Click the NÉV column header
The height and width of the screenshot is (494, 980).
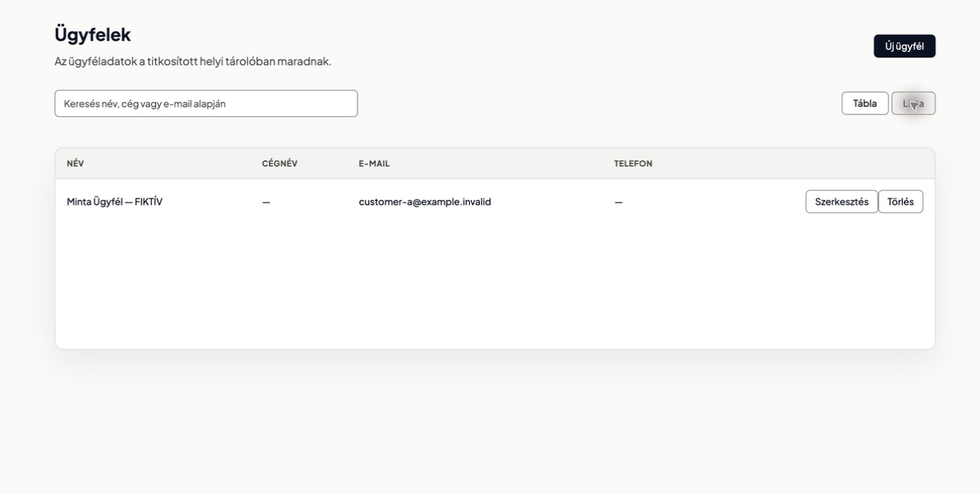(x=76, y=163)
